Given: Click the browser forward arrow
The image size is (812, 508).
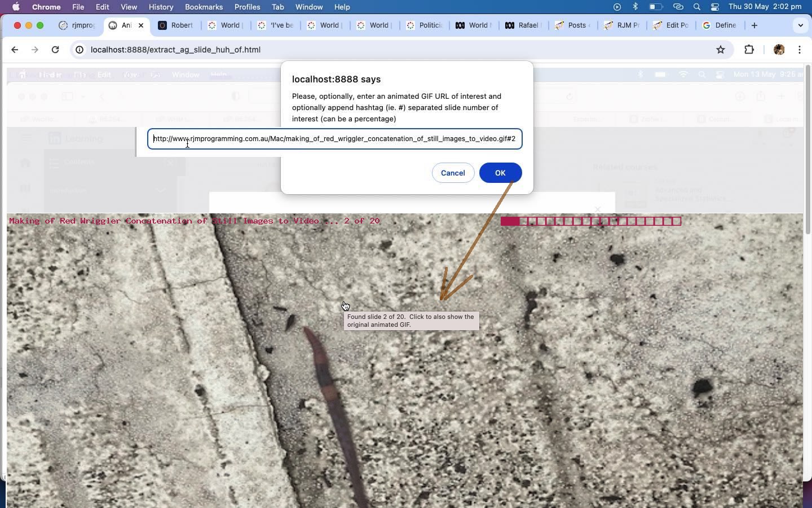Looking at the screenshot, I should 35,50.
